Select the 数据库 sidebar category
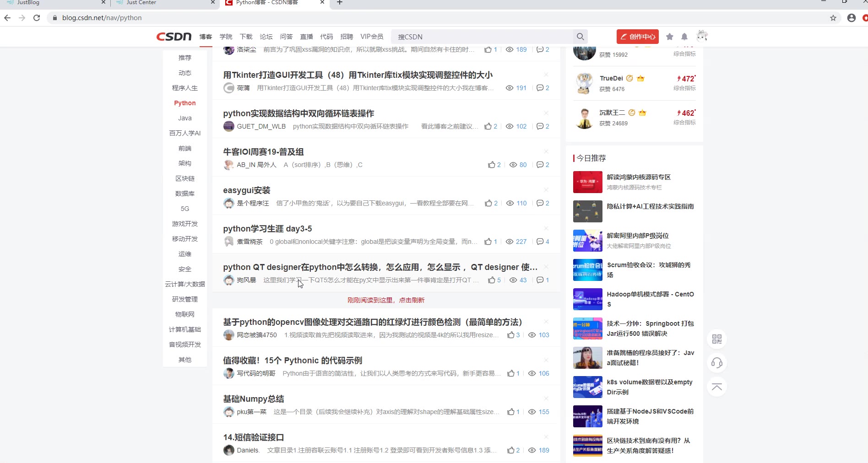The image size is (868, 463). tap(185, 194)
